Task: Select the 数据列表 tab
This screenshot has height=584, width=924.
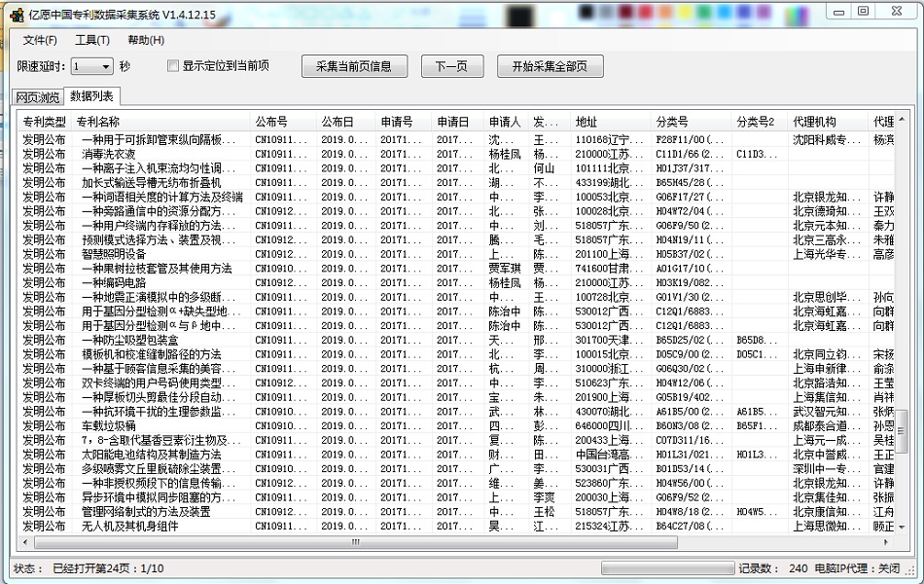Action: 92,95
